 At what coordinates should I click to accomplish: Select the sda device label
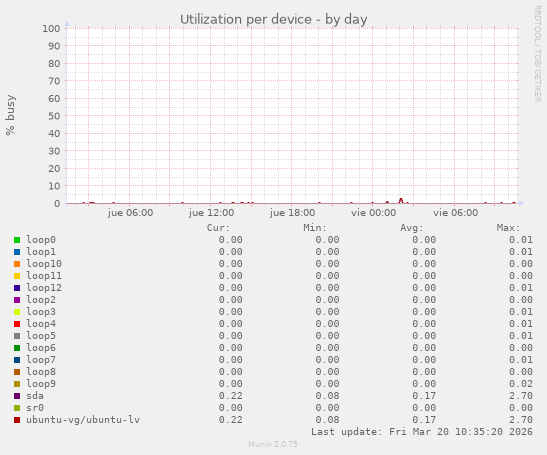(35, 396)
